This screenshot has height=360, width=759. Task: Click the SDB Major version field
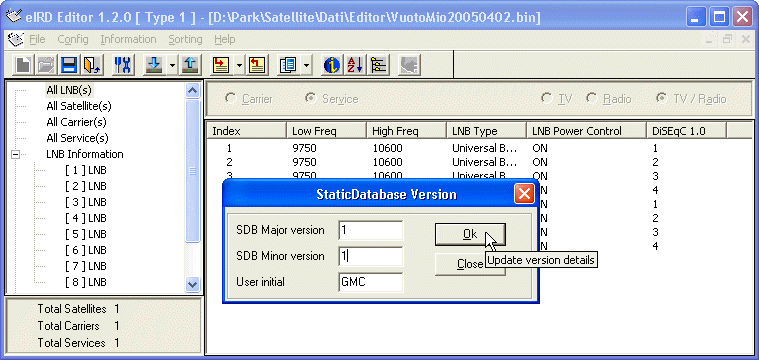pos(371,230)
